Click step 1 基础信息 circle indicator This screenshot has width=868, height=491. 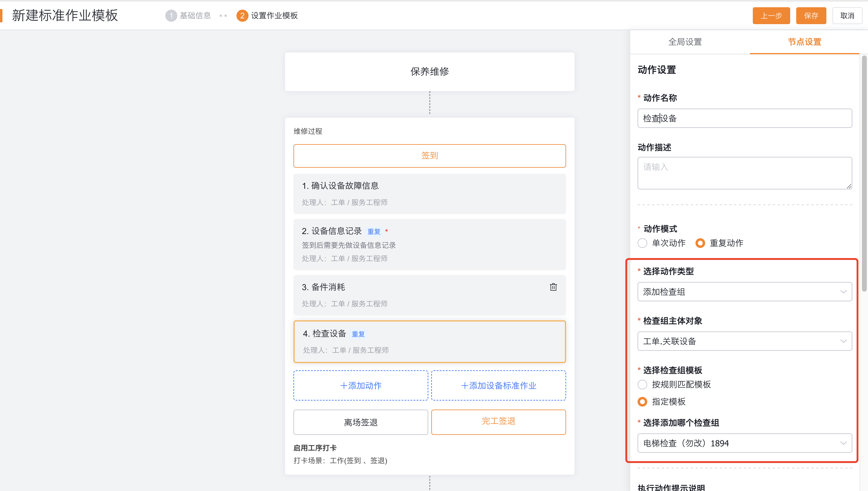171,15
